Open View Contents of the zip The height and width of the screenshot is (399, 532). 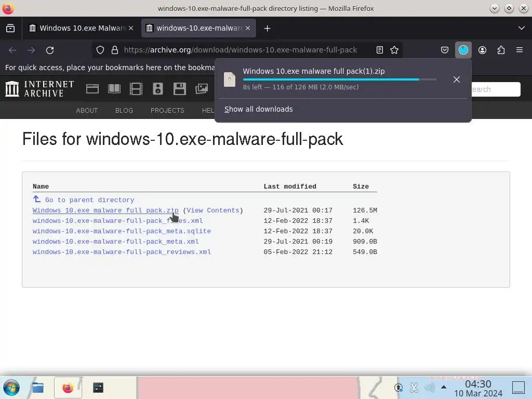[x=213, y=210]
